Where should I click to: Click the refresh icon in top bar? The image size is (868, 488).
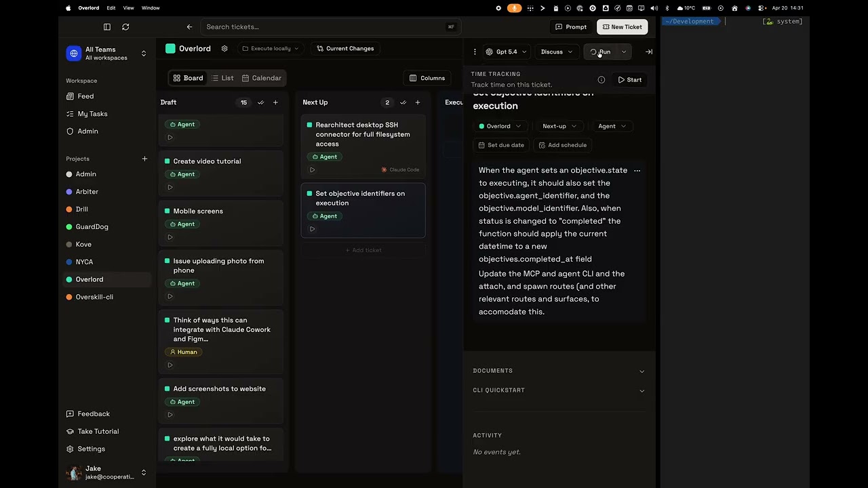pos(125,27)
